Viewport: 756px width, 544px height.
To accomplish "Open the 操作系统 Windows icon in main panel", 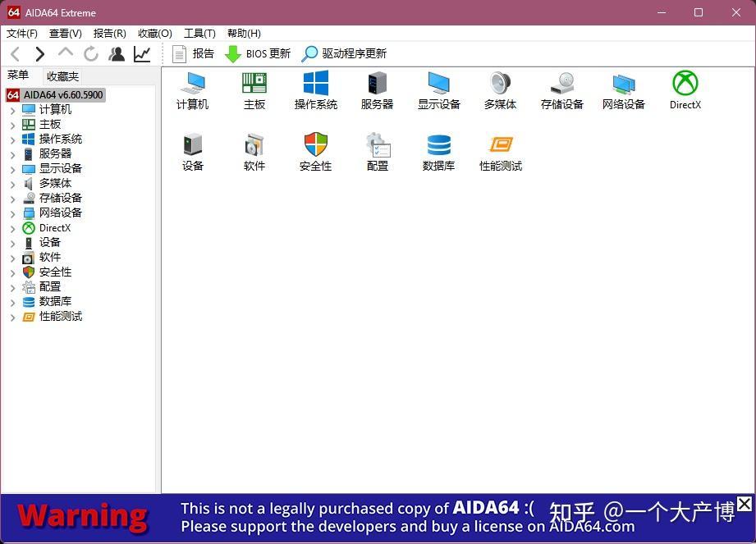I will [x=316, y=90].
